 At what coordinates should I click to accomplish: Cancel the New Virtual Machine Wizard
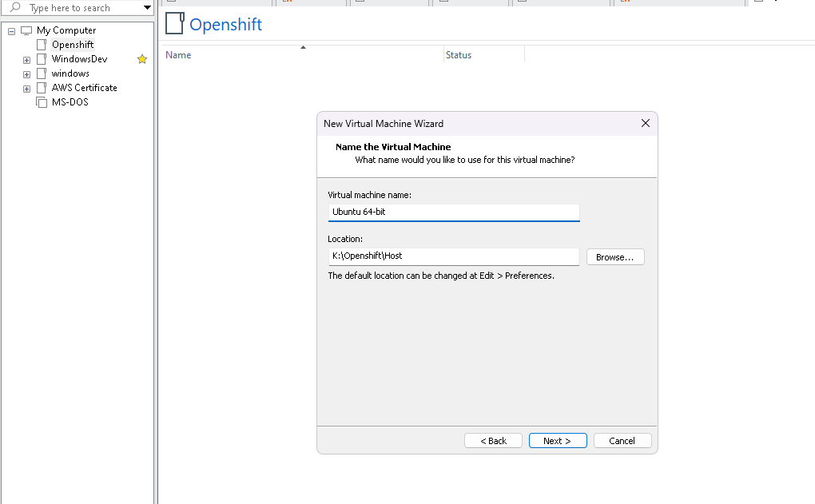(x=622, y=441)
